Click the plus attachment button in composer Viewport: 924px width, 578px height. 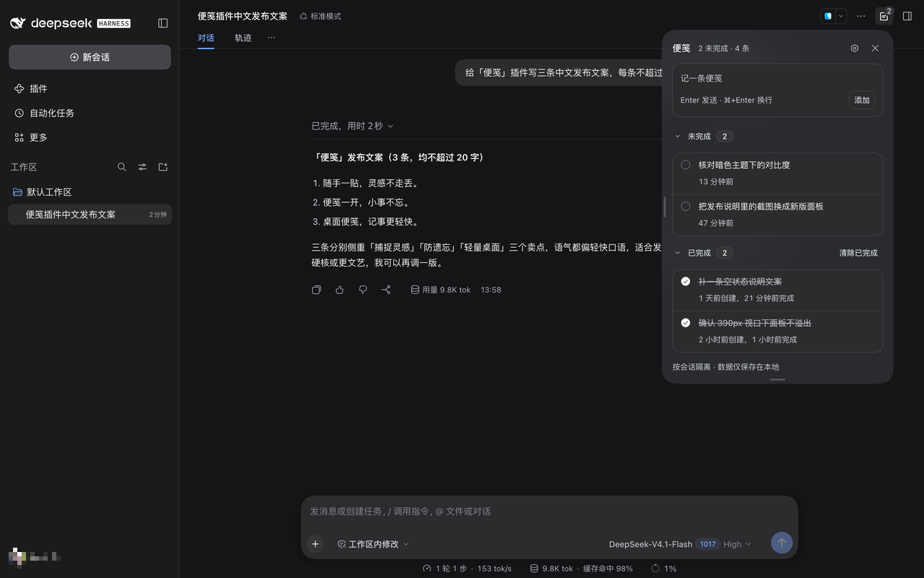coord(315,544)
